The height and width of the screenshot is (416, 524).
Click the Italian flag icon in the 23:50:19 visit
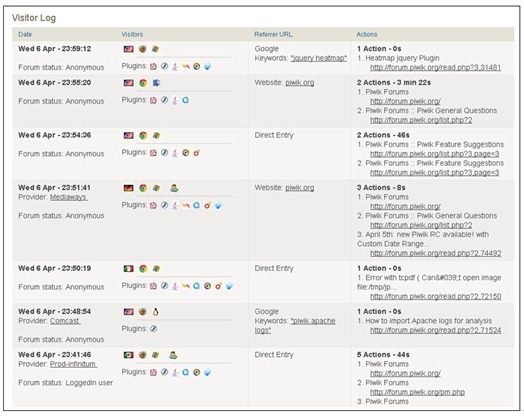(x=128, y=269)
